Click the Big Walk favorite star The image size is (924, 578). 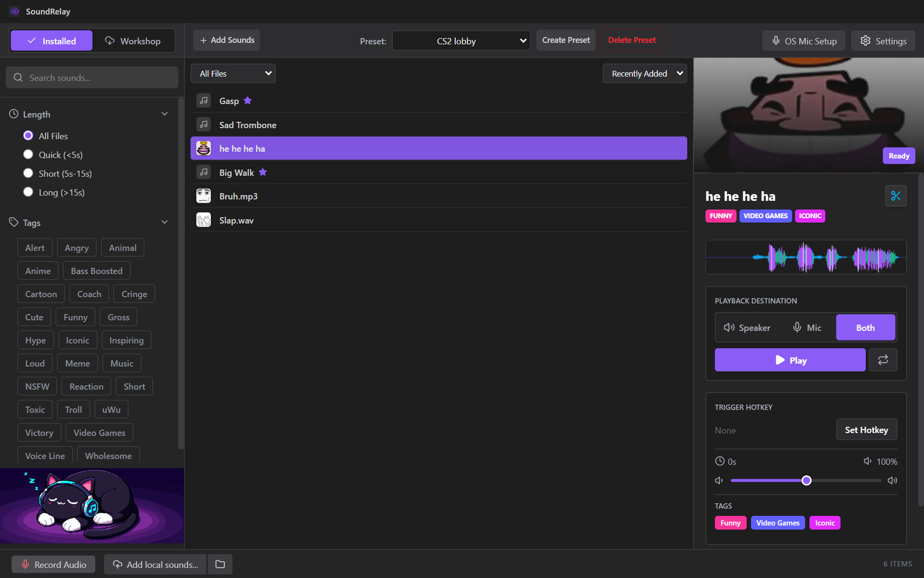point(262,172)
